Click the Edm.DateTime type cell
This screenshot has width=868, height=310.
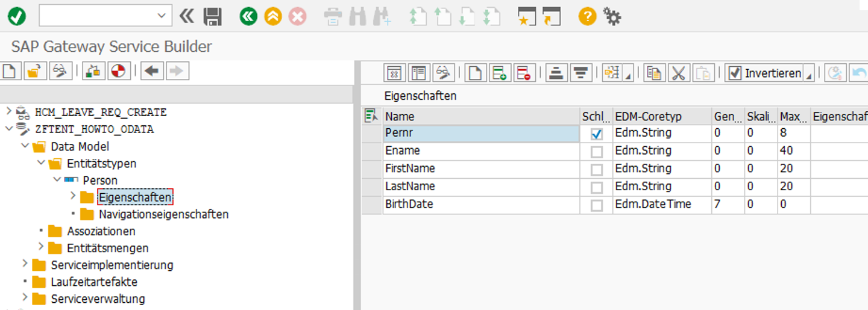pyautogui.click(x=661, y=205)
